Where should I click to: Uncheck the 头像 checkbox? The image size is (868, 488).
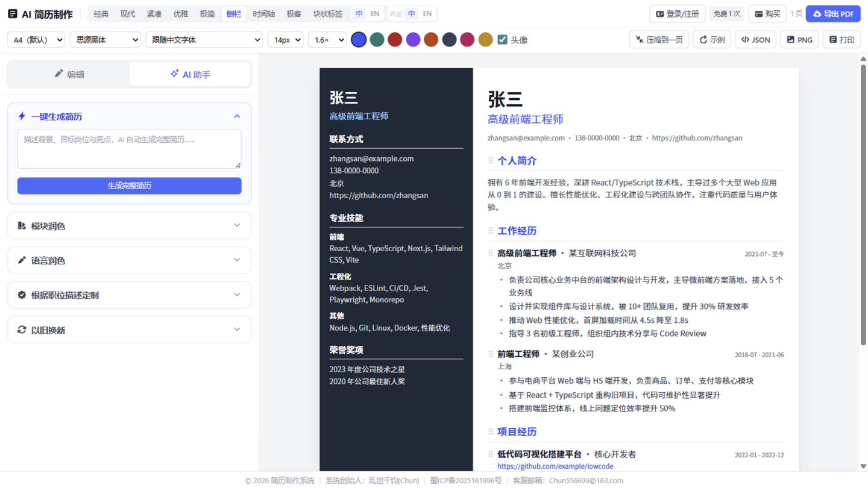tap(502, 40)
